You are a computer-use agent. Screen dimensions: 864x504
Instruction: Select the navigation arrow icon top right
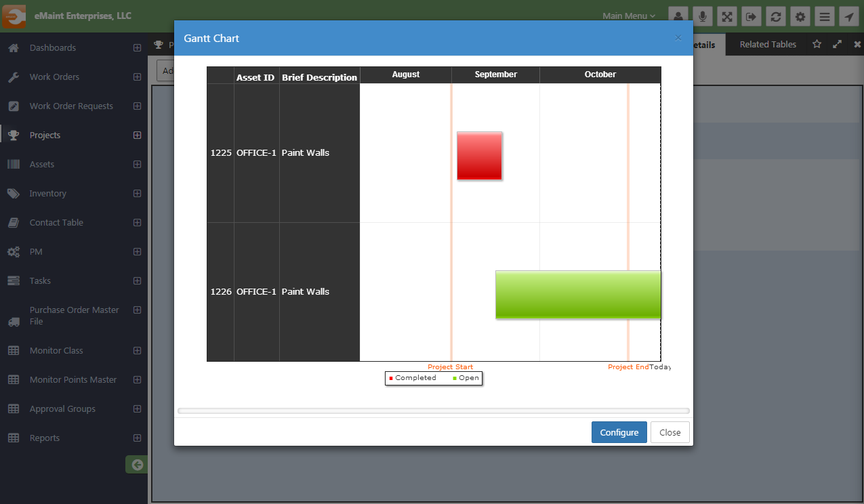tap(848, 16)
